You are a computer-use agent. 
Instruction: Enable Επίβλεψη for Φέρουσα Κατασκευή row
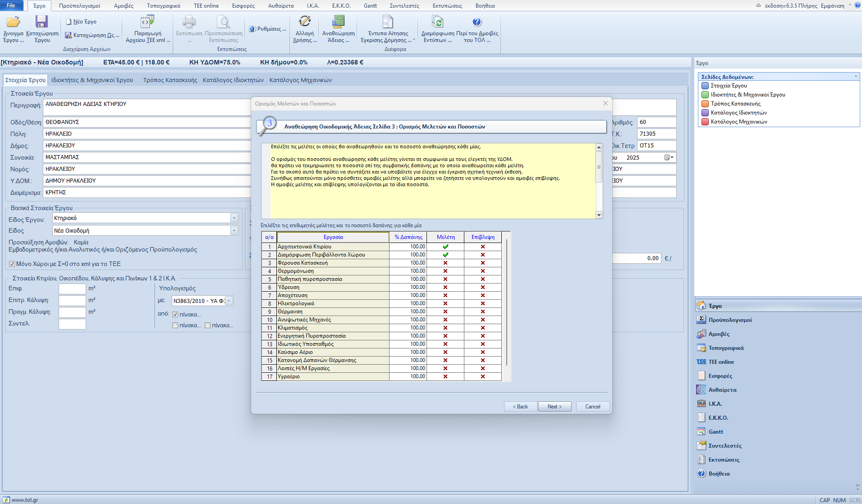(x=482, y=263)
